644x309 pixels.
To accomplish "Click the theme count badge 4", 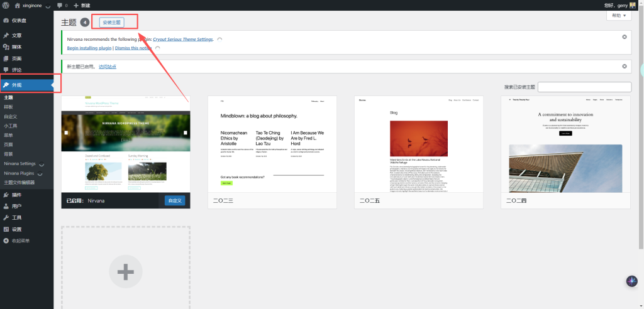I will point(85,23).
